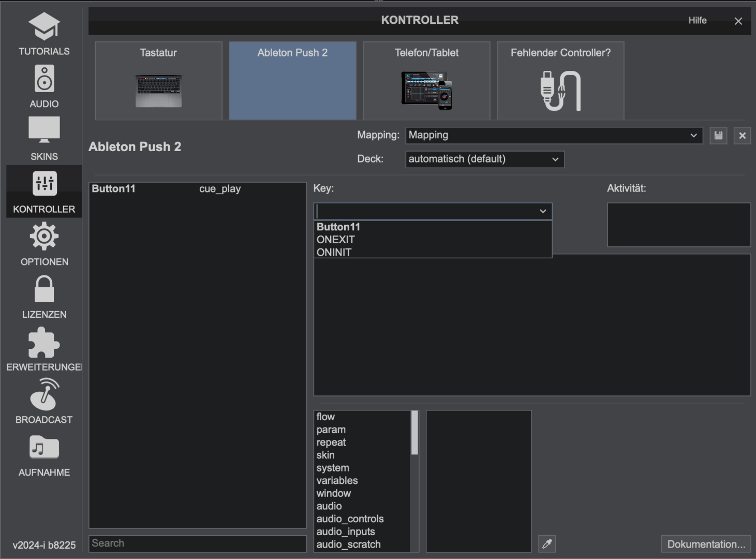Open the Skins section
Image resolution: width=756 pixels, height=559 pixels.
[x=44, y=139]
